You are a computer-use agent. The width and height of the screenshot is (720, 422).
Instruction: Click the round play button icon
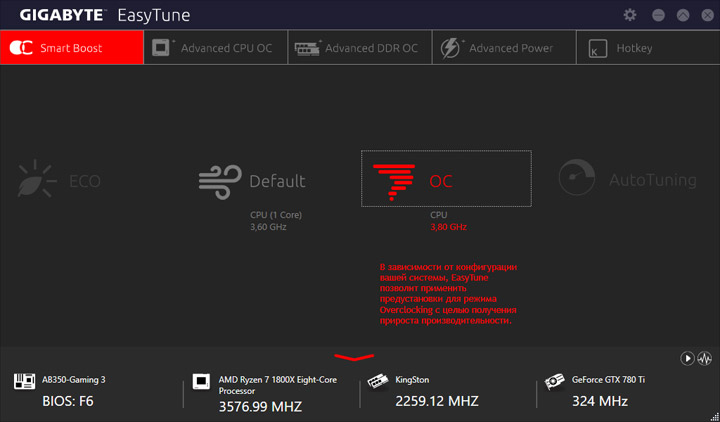coord(687,358)
